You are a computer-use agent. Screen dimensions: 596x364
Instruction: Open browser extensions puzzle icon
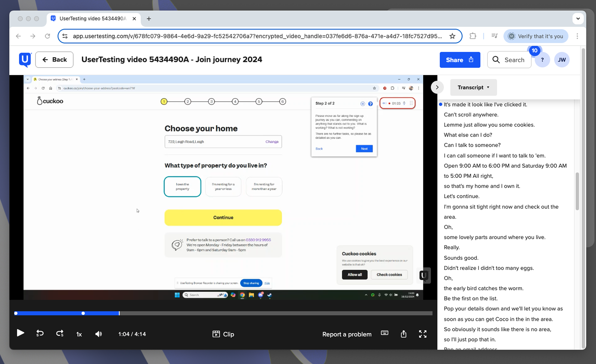pyautogui.click(x=473, y=36)
